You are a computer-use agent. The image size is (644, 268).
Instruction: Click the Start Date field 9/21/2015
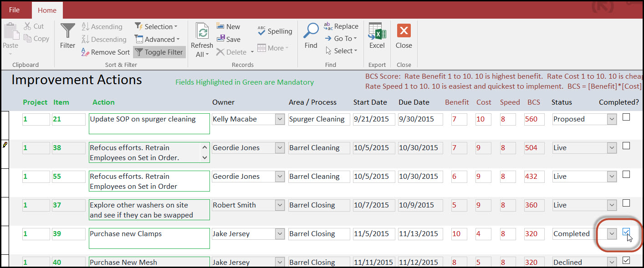(x=373, y=119)
